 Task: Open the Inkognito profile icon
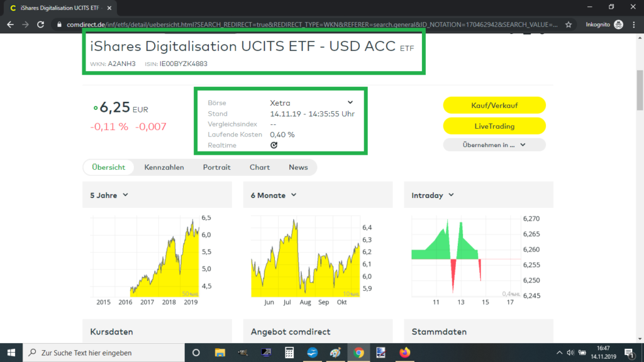pos(619,25)
